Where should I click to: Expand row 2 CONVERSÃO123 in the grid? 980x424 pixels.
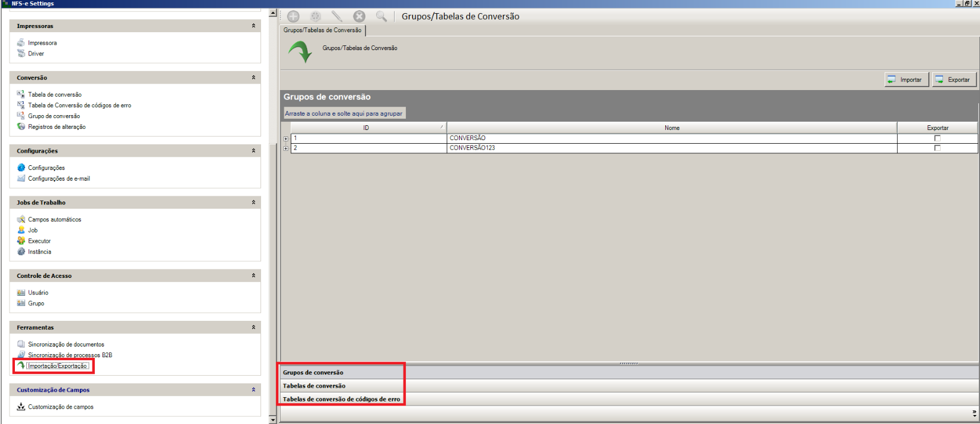tap(286, 148)
